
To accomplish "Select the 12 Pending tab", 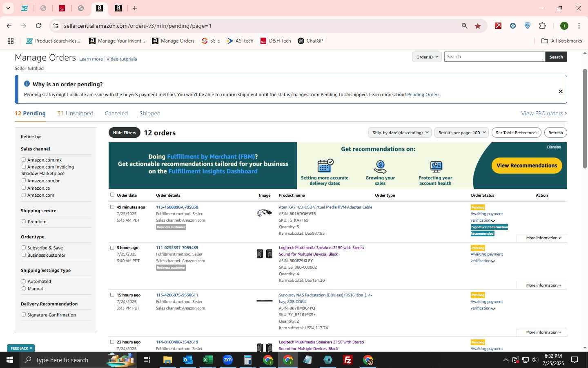I will click(x=30, y=113).
